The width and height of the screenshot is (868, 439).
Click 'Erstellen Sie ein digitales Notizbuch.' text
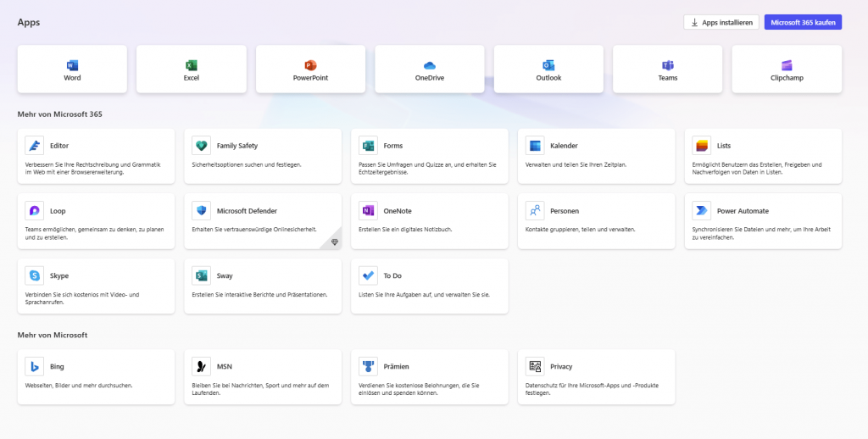pos(405,229)
